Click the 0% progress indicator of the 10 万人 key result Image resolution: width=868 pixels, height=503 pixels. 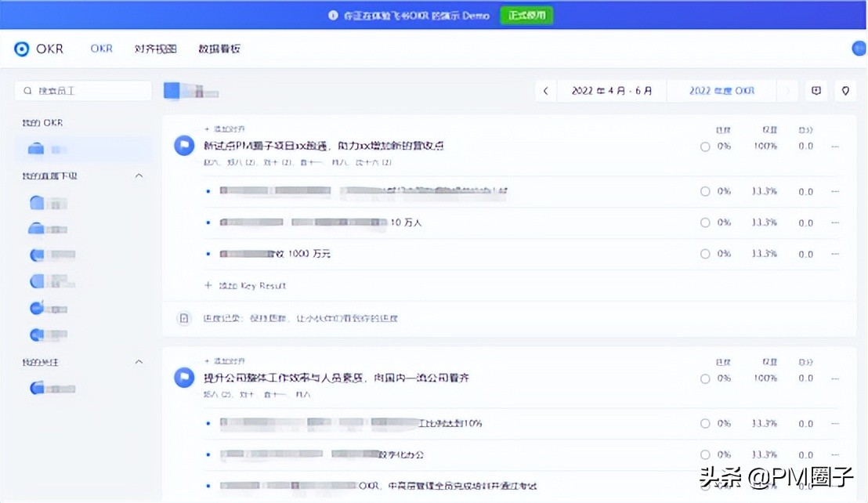[704, 222]
